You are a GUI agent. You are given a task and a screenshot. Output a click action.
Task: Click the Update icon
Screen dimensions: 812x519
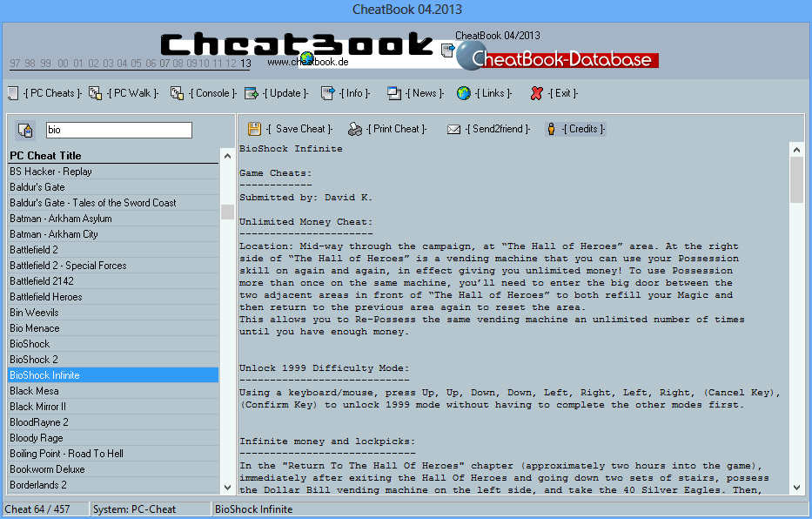pos(252,93)
